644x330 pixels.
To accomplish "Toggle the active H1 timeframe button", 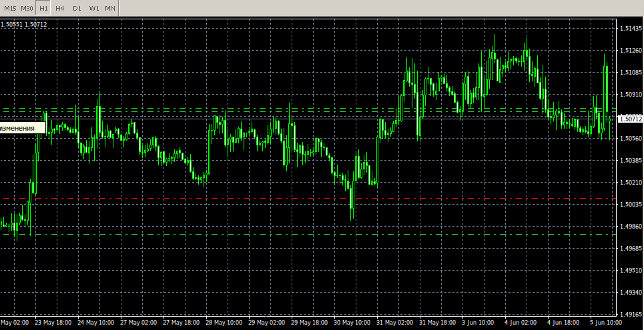I will click(43, 8).
